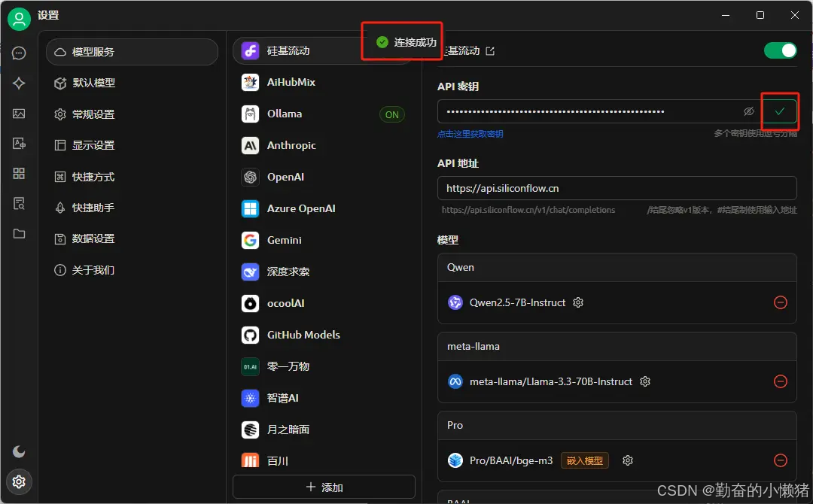Viewport: 813px width, 504px height.
Task: Open settings gear for Llama-3.3-70B-Instruct
Action: tap(645, 381)
